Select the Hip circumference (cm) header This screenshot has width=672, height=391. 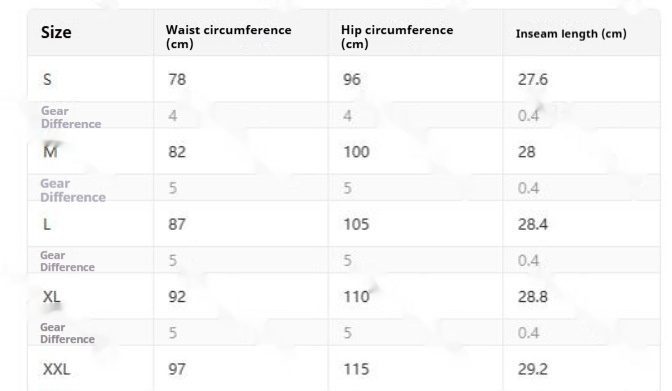tap(397, 36)
